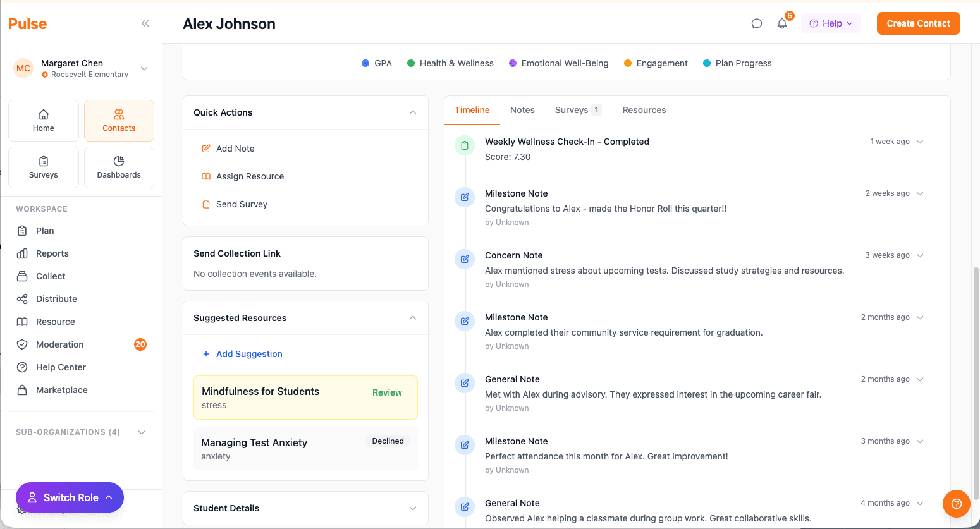The height and width of the screenshot is (529, 980).
Task: Select the Surveys icon in the sidebar
Action: (x=43, y=167)
